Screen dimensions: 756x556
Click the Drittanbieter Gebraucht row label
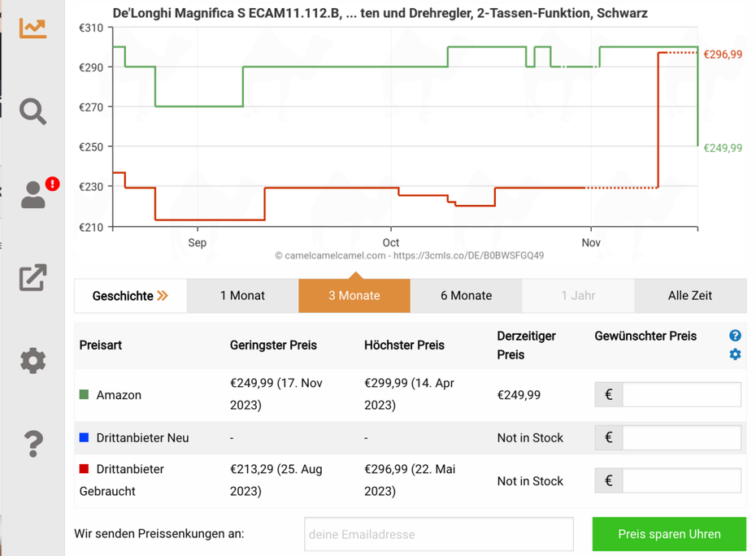(x=122, y=480)
